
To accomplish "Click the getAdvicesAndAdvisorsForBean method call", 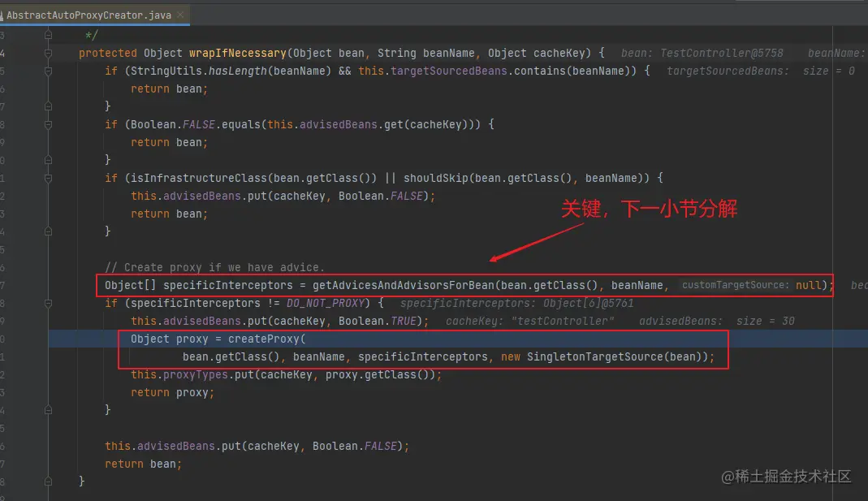I will point(403,286).
